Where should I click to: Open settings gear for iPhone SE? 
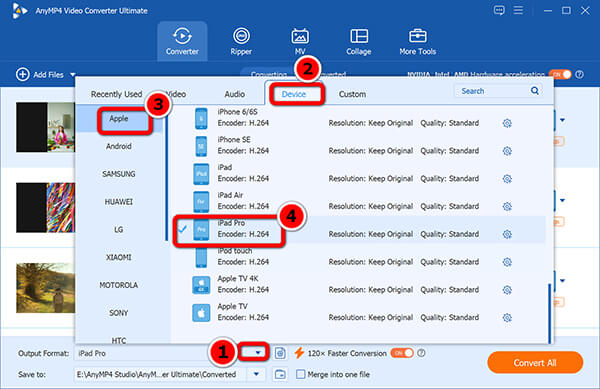point(507,151)
